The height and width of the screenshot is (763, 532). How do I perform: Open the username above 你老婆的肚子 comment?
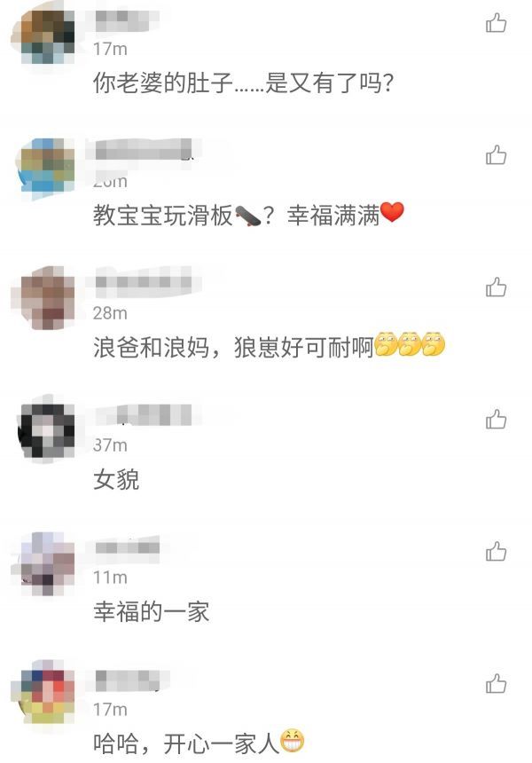(x=128, y=19)
